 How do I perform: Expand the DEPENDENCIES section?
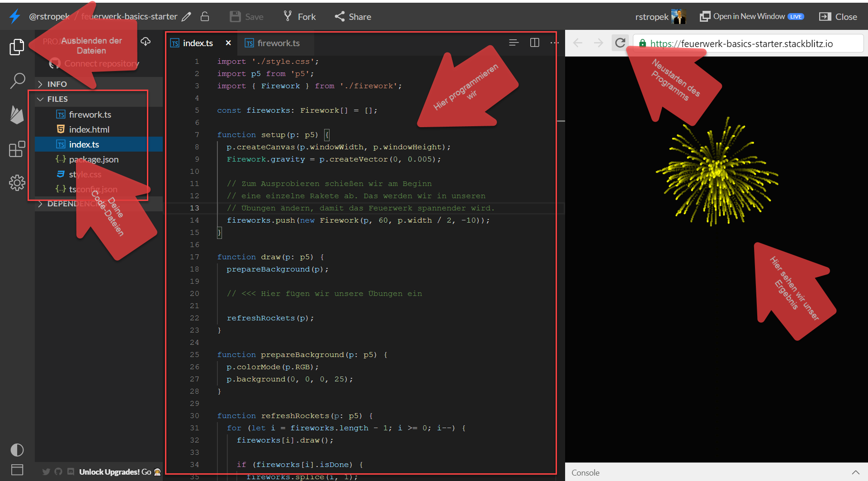click(x=99, y=204)
